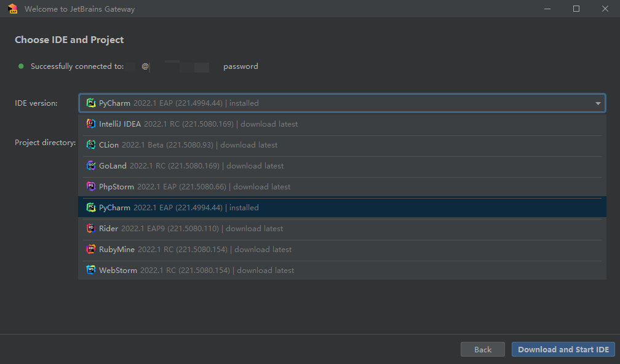Click the WebStorm logo icon in the list
This screenshot has height=364, width=620.
tap(91, 271)
